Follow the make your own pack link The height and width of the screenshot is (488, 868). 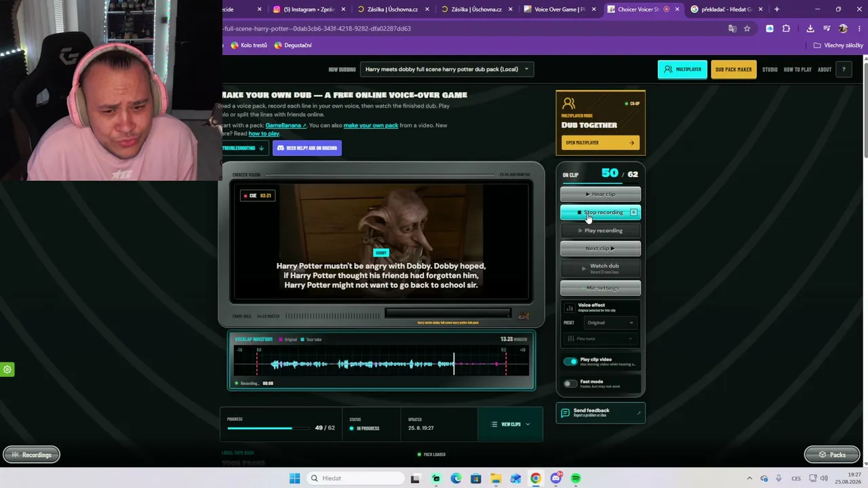click(x=371, y=125)
